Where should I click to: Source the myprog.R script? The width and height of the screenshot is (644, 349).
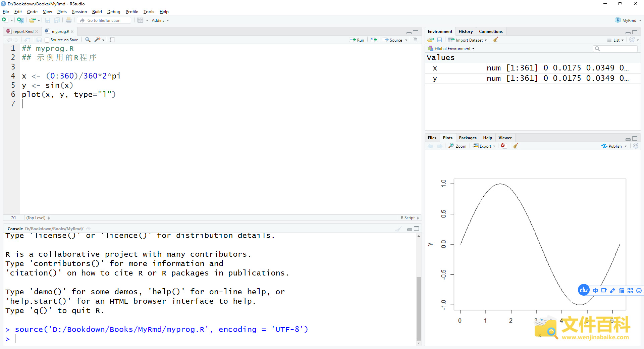point(393,40)
